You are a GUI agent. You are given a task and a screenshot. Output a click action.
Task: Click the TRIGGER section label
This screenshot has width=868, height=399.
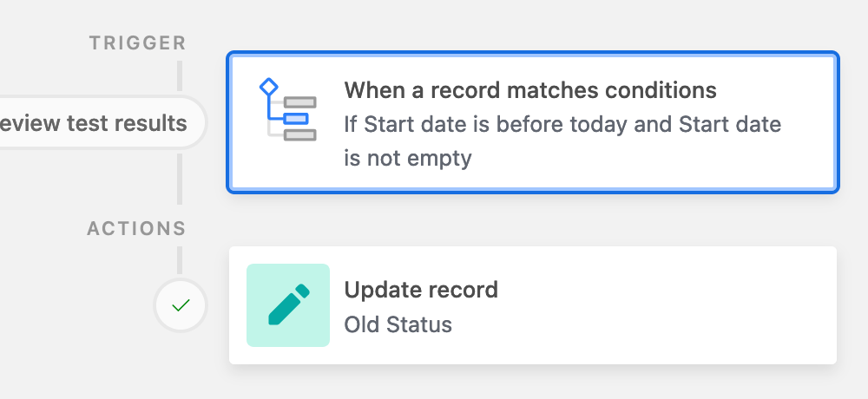137,43
